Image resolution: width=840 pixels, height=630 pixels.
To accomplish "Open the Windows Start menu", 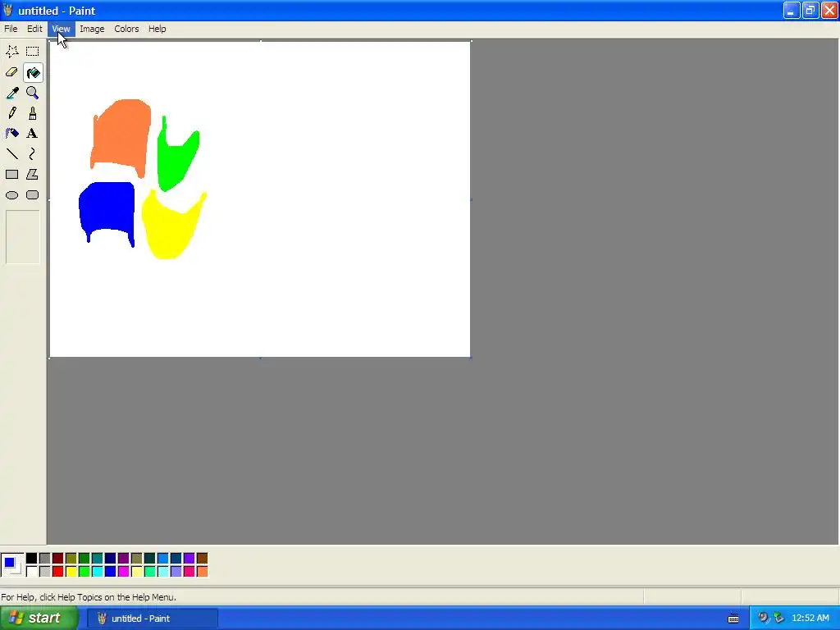I will point(39,618).
